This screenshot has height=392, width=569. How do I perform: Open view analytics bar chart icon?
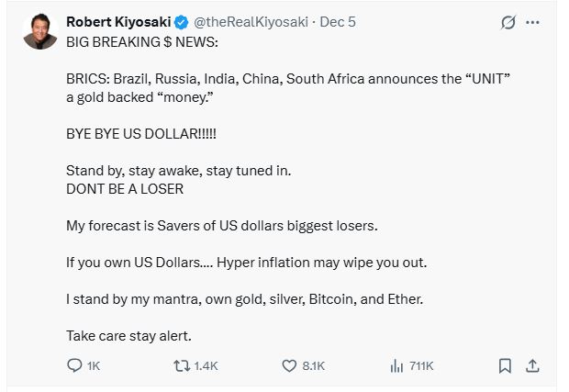coord(396,365)
